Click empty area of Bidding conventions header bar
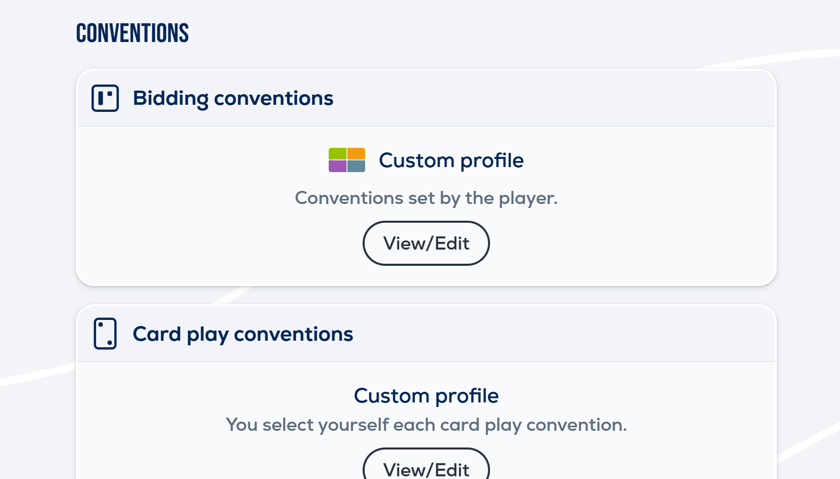840x479 pixels. (x=560, y=98)
